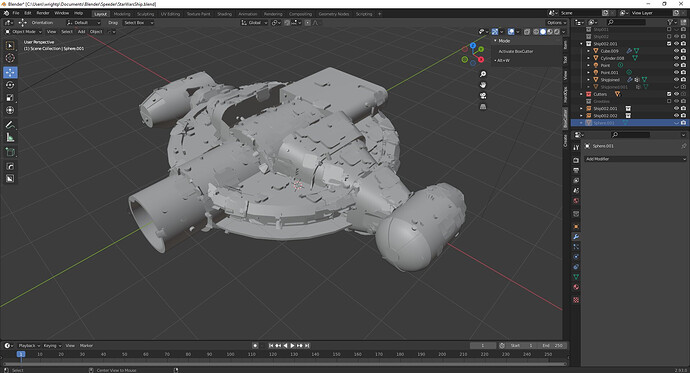The width and height of the screenshot is (690, 373).
Task: Toggle camera view icon in viewport
Action: pyautogui.click(x=483, y=96)
